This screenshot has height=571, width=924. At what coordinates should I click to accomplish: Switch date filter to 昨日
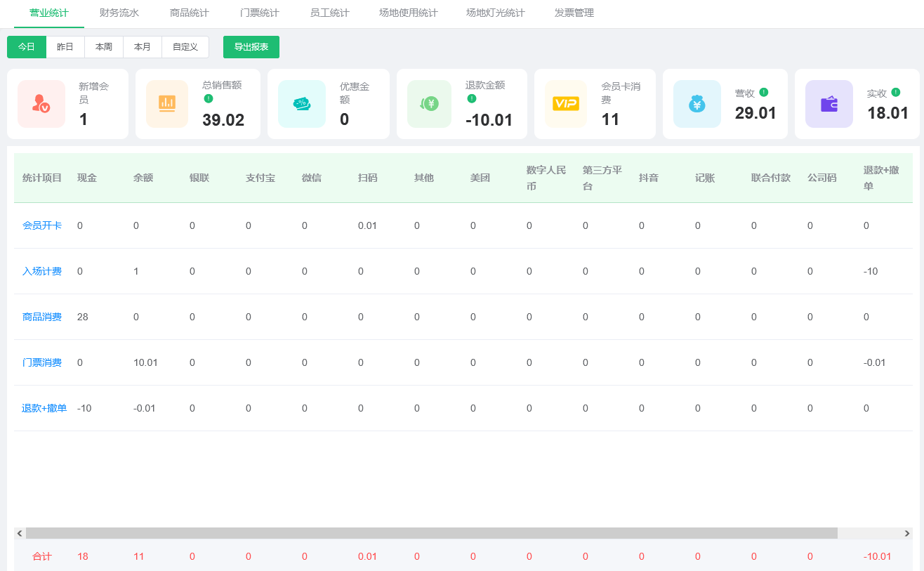pos(65,47)
